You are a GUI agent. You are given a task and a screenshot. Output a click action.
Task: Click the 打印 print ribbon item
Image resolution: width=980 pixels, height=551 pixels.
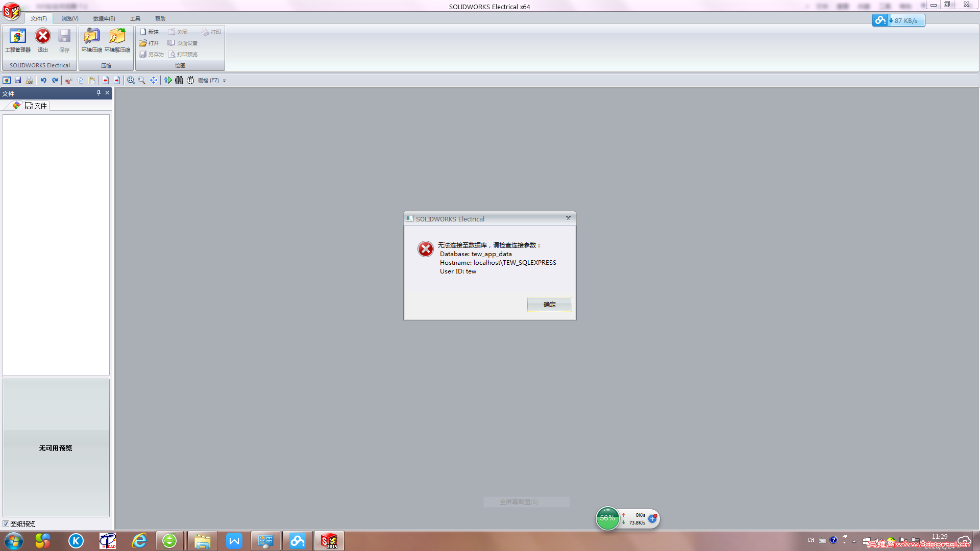pyautogui.click(x=211, y=32)
